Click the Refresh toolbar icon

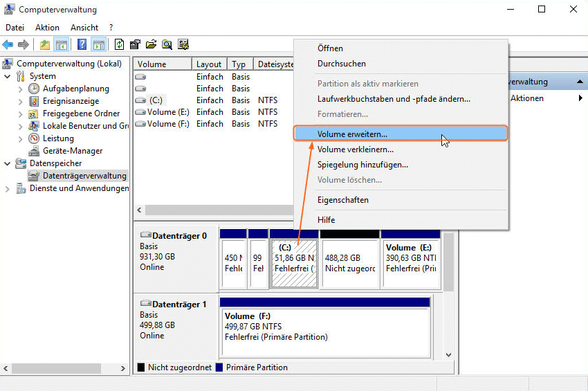point(120,44)
